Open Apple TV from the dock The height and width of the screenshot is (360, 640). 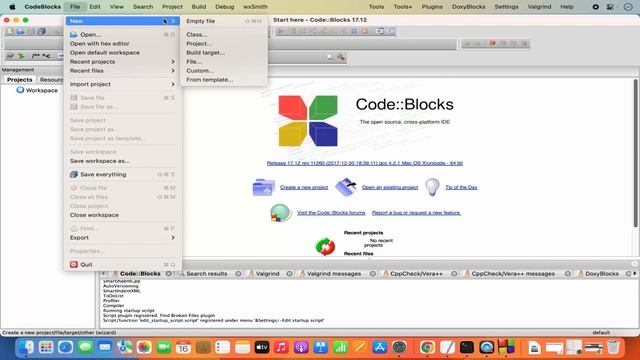click(262, 347)
